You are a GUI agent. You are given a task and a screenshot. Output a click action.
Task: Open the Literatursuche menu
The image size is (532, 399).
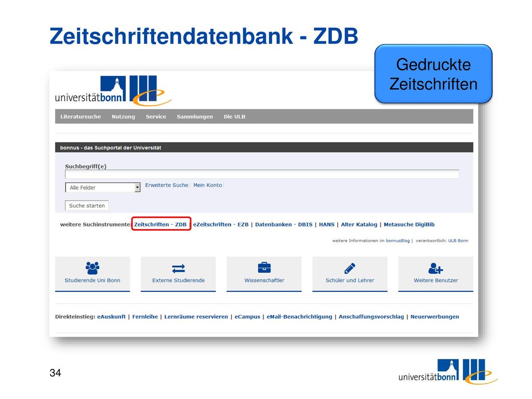81,116
